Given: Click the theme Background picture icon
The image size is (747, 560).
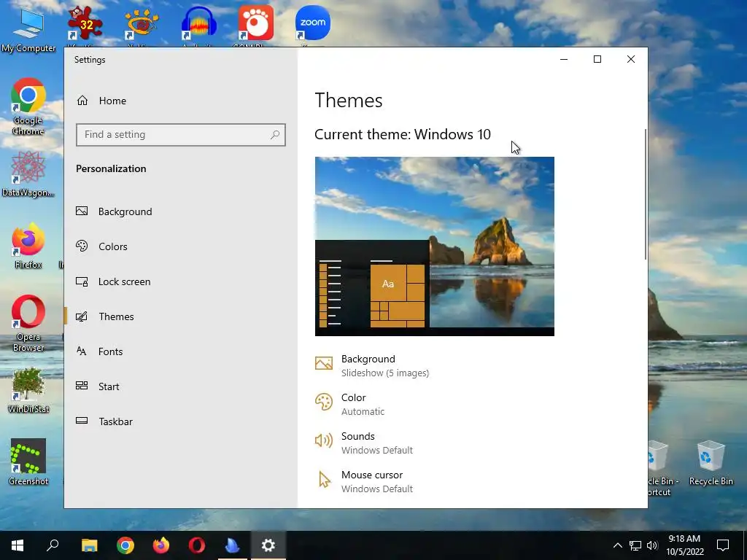Looking at the screenshot, I should [x=324, y=363].
